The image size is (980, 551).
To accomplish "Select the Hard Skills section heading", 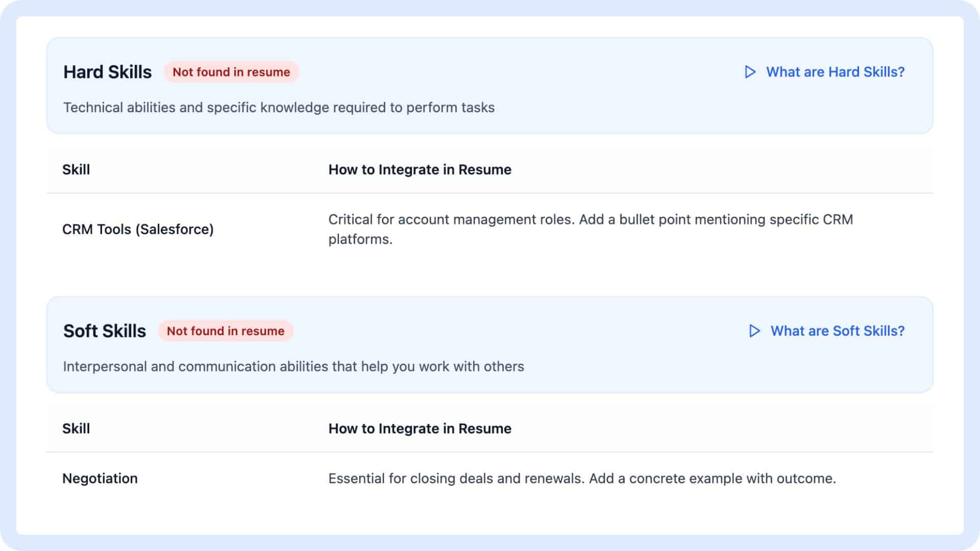I will pyautogui.click(x=107, y=72).
